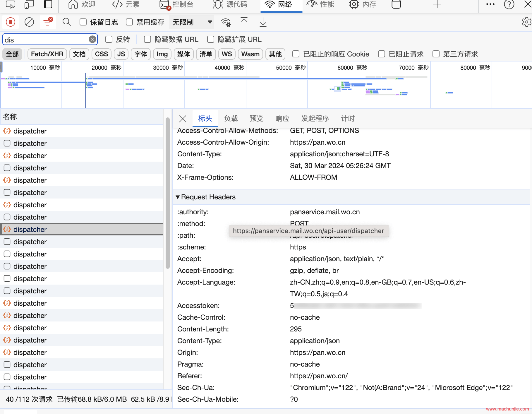Image resolution: width=532 pixels, height=414 pixels.
Task: Open the 无限制 throttling dropdown
Action: [x=192, y=22]
